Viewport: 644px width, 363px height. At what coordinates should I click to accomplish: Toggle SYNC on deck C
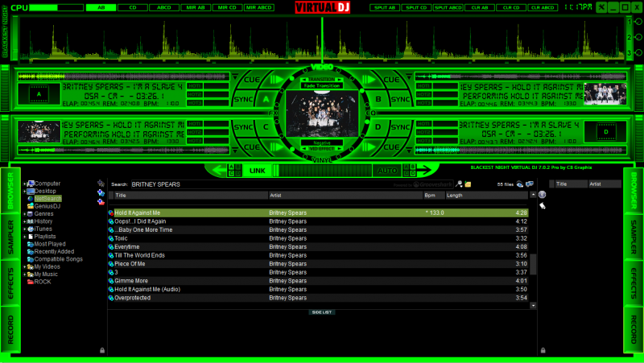[x=243, y=127]
